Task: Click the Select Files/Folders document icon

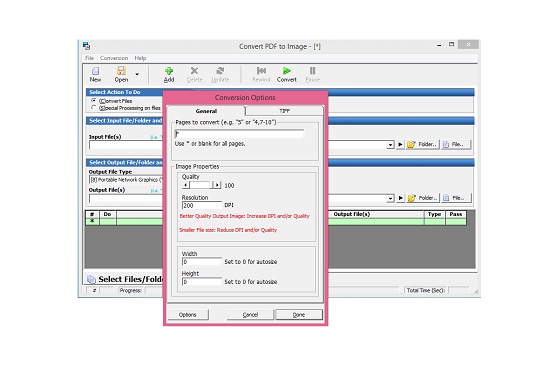Action: click(x=91, y=279)
